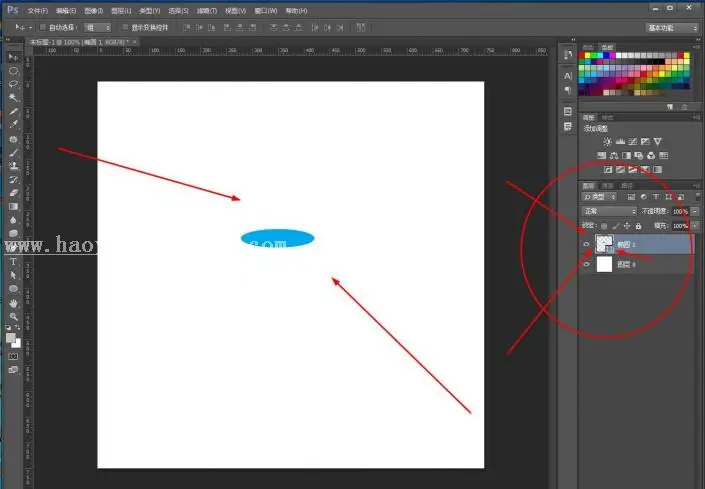Viewport: 705px width, 489px height.
Task: Add a Color Balance adjustment
Action: (614, 156)
